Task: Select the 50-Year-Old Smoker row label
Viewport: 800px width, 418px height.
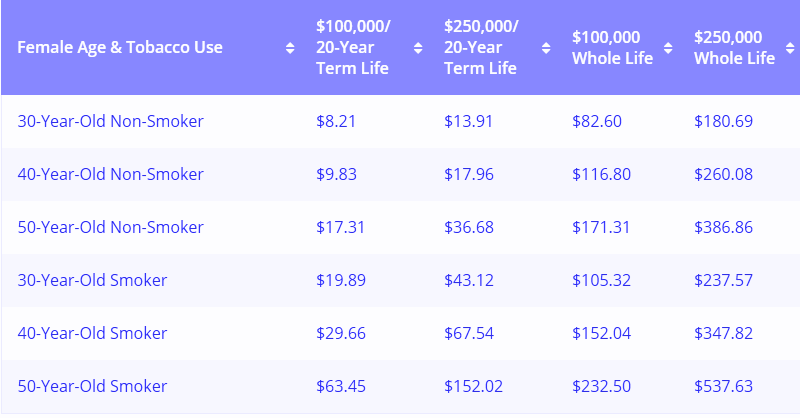Action: [x=92, y=386]
